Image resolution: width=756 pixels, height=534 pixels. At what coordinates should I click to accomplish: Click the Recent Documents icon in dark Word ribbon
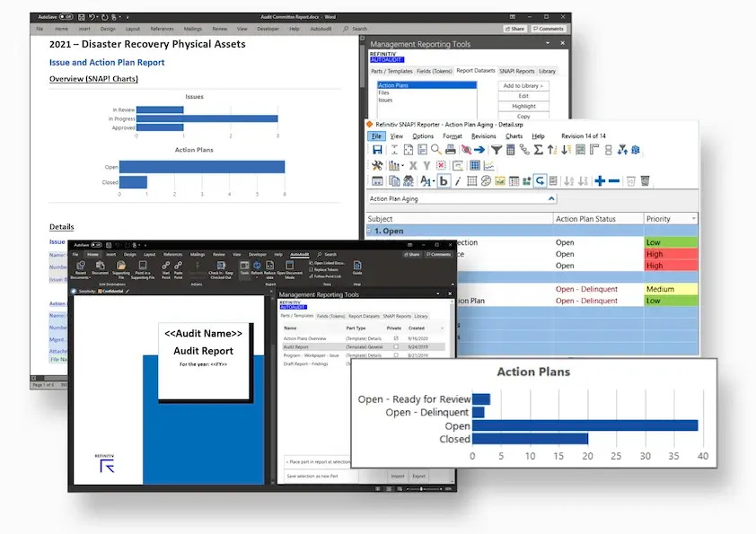[81, 266]
